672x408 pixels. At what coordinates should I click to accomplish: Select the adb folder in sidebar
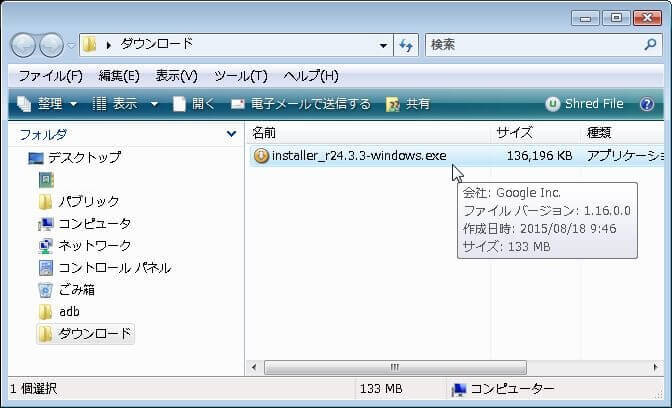[x=69, y=312]
